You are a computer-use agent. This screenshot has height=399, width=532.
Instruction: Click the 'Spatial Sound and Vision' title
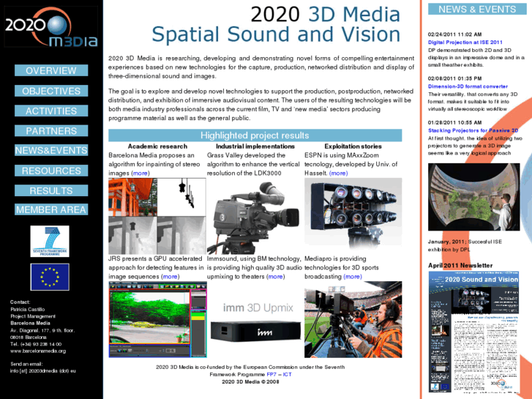276,34
